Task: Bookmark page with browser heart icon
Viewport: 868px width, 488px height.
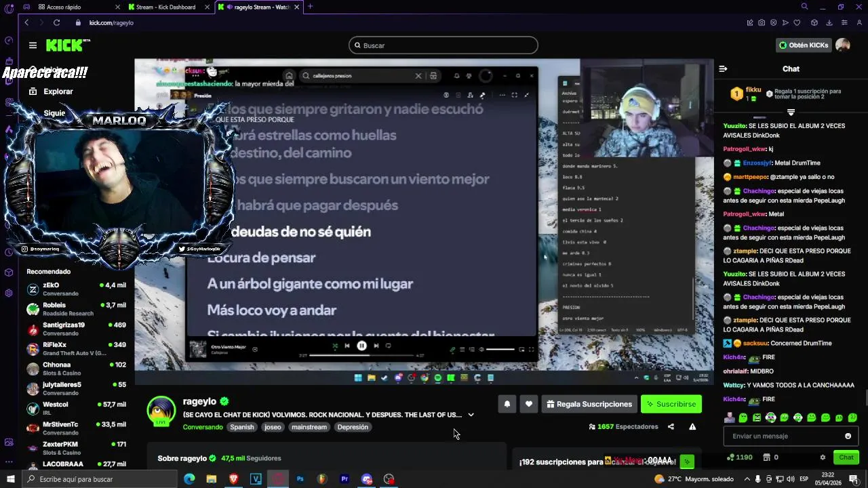Action: coord(797,22)
